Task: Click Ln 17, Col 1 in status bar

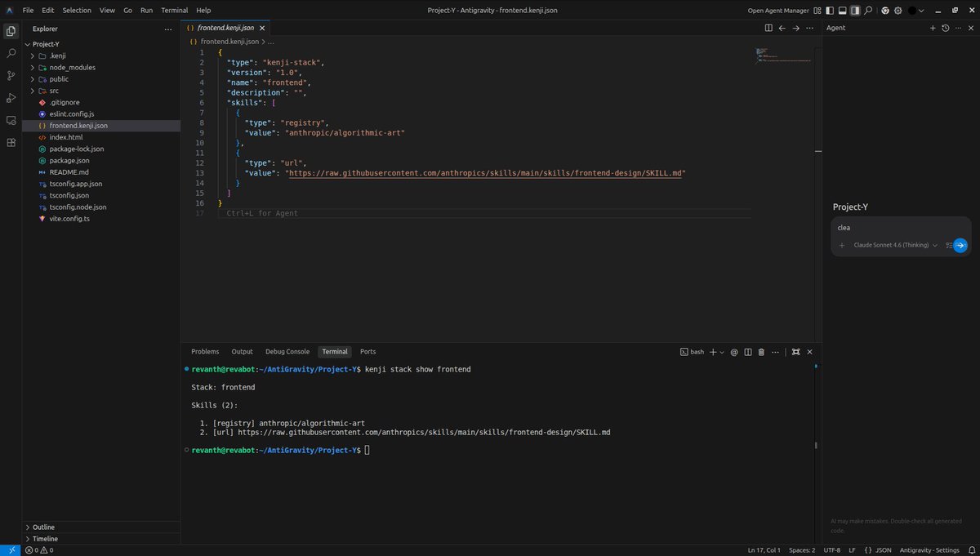Action: (764, 550)
